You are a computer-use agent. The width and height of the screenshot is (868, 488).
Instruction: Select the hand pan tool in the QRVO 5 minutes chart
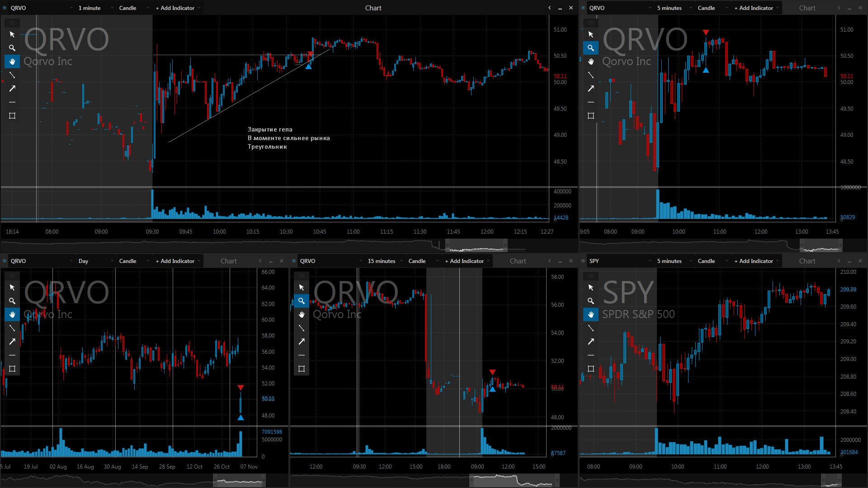pyautogui.click(x=591, y=61)
